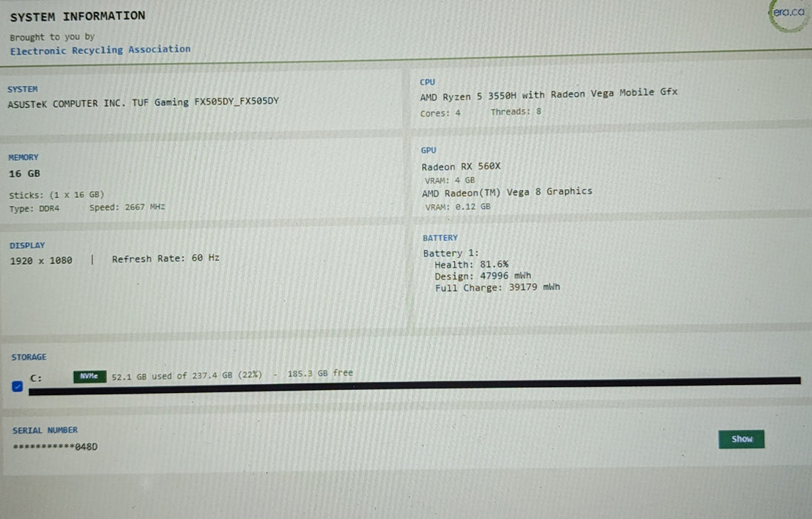812x519 pixels.
Task: Click the 'BATTERY' section heading
Action: pyautogui.click(x=440, y=238)
